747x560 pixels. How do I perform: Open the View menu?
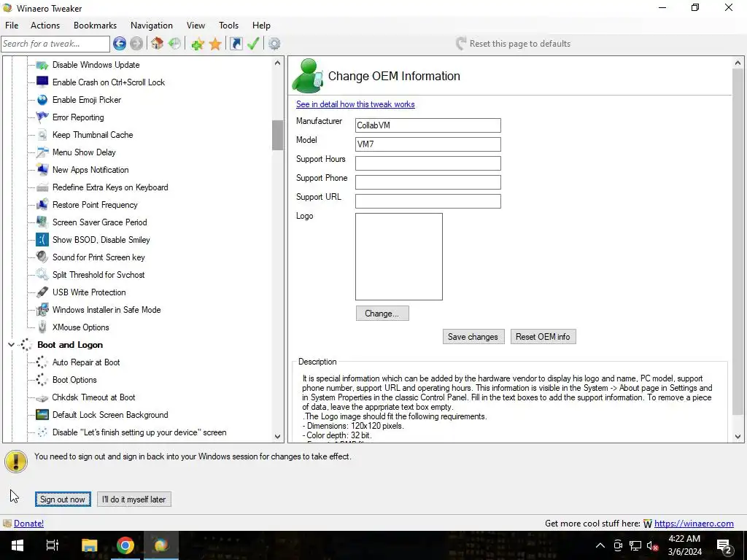196,26
